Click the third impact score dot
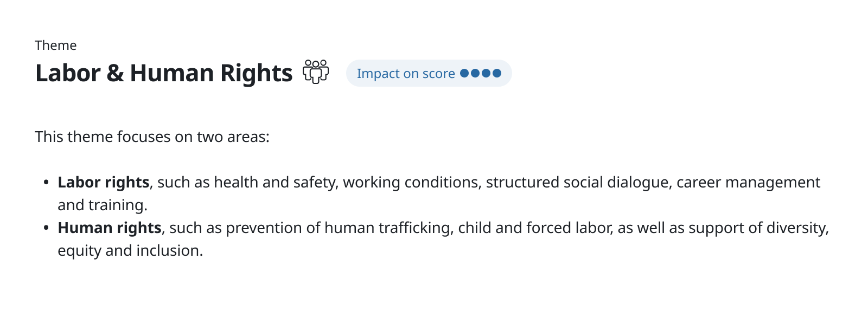868x311 pixels. coord(486,73)
